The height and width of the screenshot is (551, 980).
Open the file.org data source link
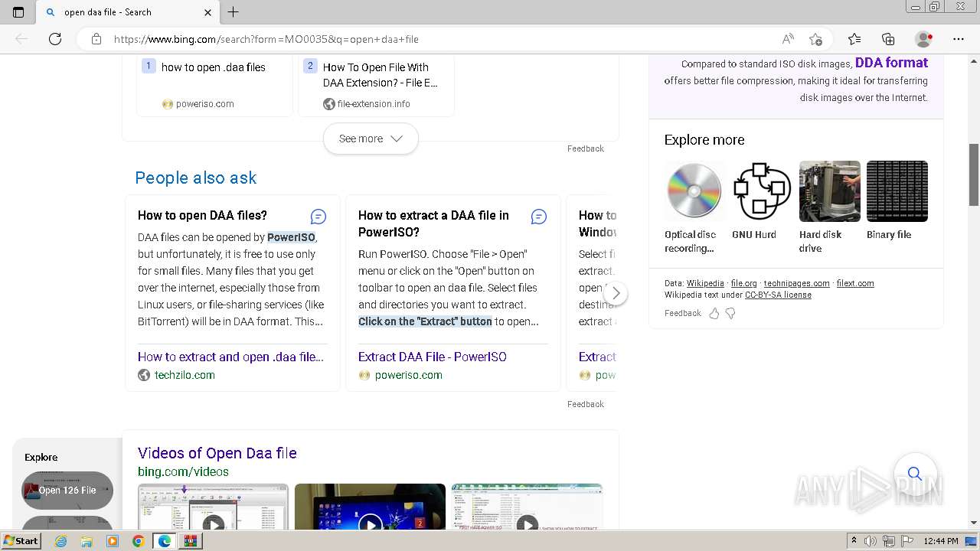[743, 283]
